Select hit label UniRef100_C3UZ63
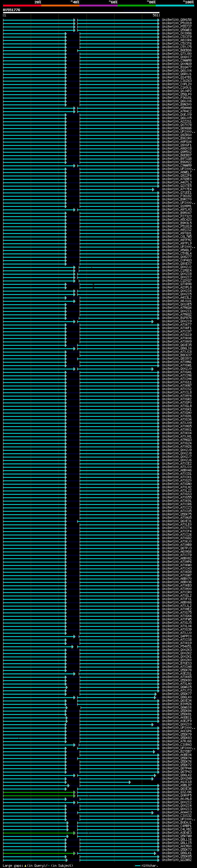The height and width of the screenshot is (868, 197). click(x=177, y=81)
